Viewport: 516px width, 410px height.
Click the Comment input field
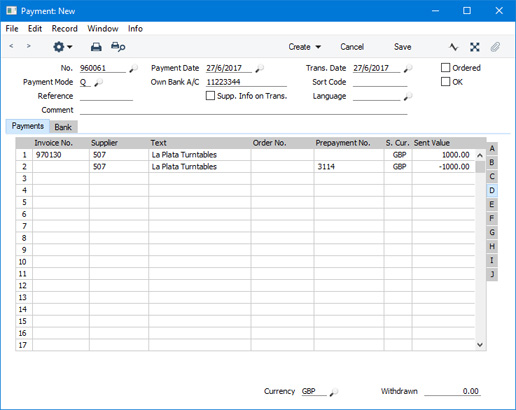tap(244, 110)
